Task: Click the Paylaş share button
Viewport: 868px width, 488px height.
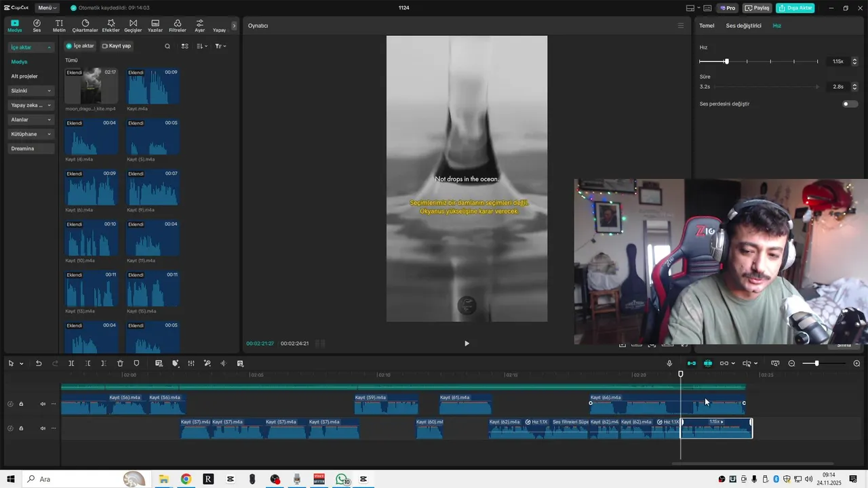Action: (757, 8)
